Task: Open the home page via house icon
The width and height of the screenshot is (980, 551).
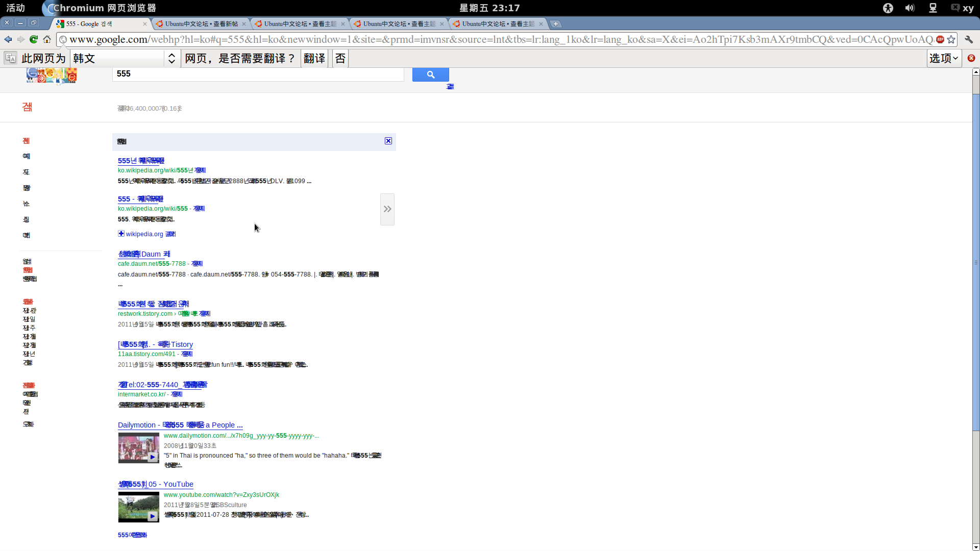Action: point(47,39)
